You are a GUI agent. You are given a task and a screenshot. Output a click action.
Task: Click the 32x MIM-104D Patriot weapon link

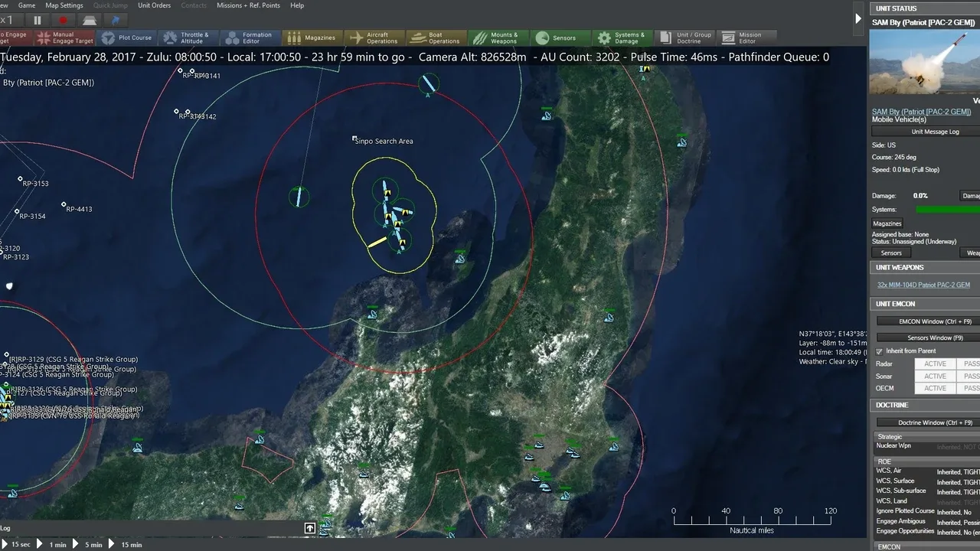click(923, 285)
